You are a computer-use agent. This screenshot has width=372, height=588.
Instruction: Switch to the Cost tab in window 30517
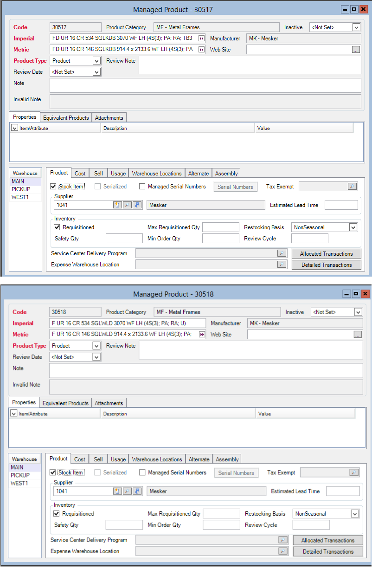pyautogui.click(x=80, y=174)
